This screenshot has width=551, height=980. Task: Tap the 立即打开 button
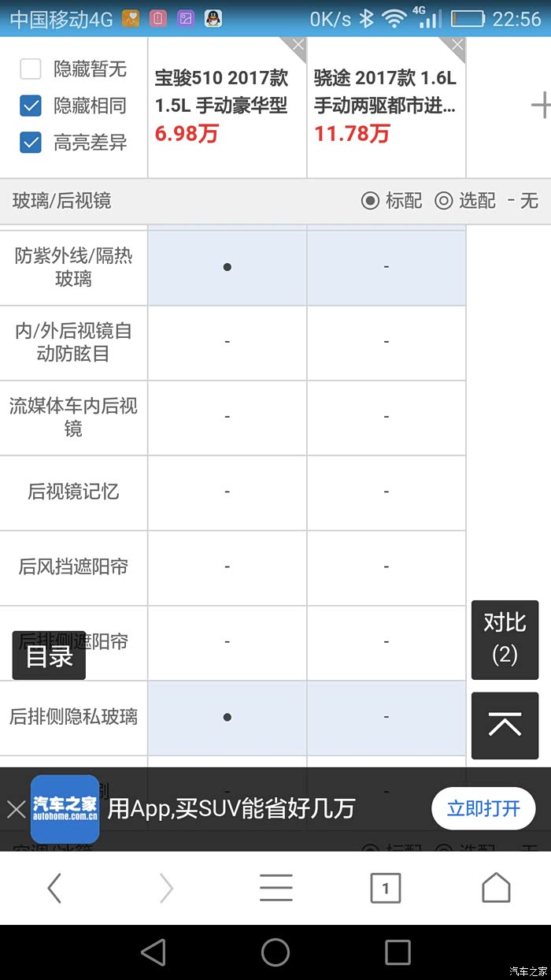[x=483, y=808]
